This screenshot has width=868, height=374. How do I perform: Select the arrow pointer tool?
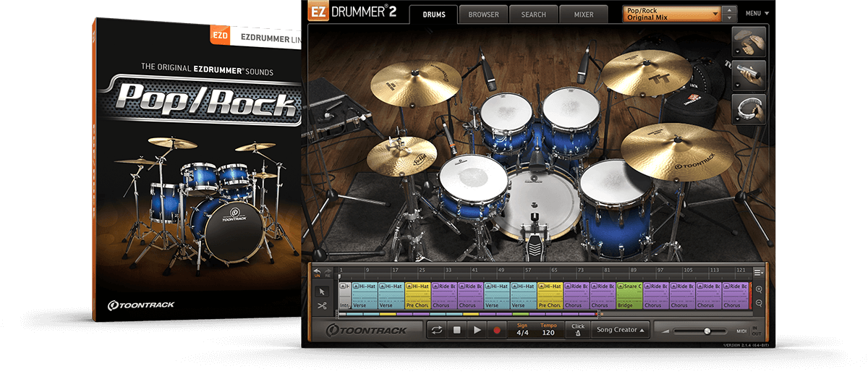(x=322, y=292)
